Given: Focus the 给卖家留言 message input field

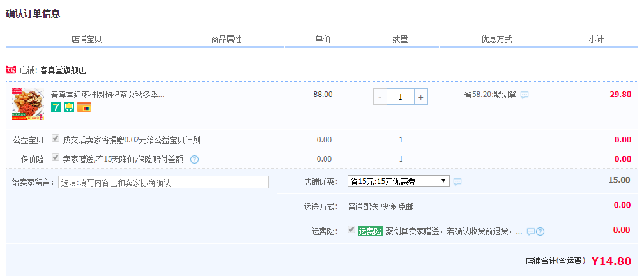Looking at the screenshot, I should tap(164, 182).
